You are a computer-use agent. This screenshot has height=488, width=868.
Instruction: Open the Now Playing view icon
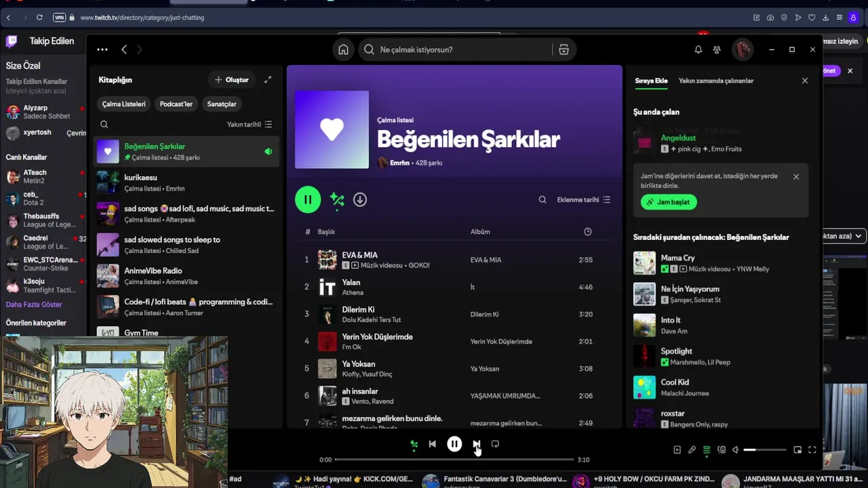(x=677, y=450)
